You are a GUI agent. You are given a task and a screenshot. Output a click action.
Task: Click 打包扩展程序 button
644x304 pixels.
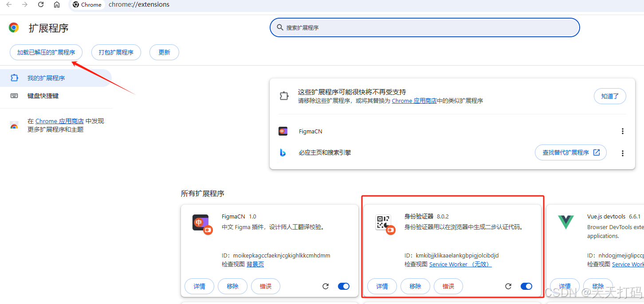116,52
